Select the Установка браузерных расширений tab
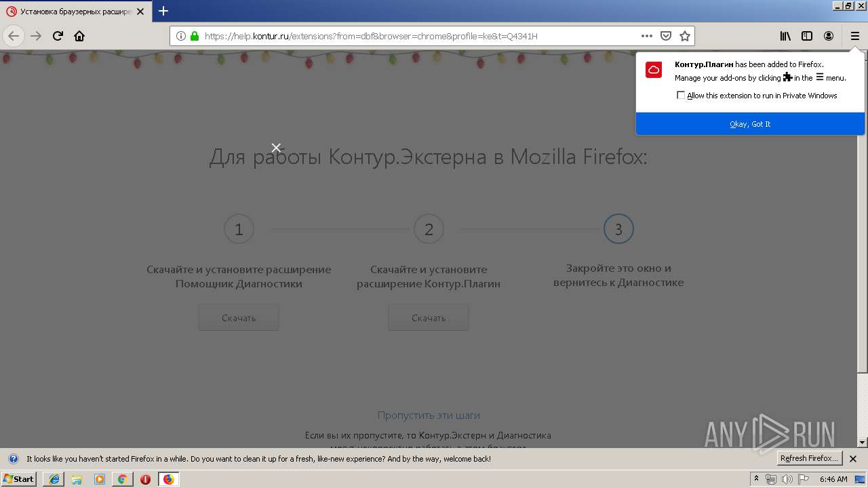Image resolution: width=868 pixels, height=488 pixels. tap(75, 12)
